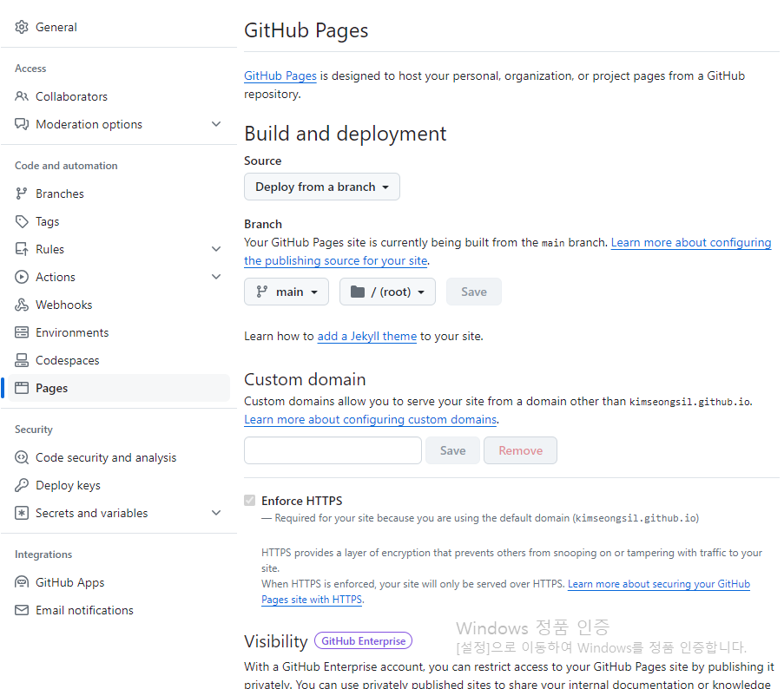
Task: Open the GitHub Pages link
Action: [280, 76]
